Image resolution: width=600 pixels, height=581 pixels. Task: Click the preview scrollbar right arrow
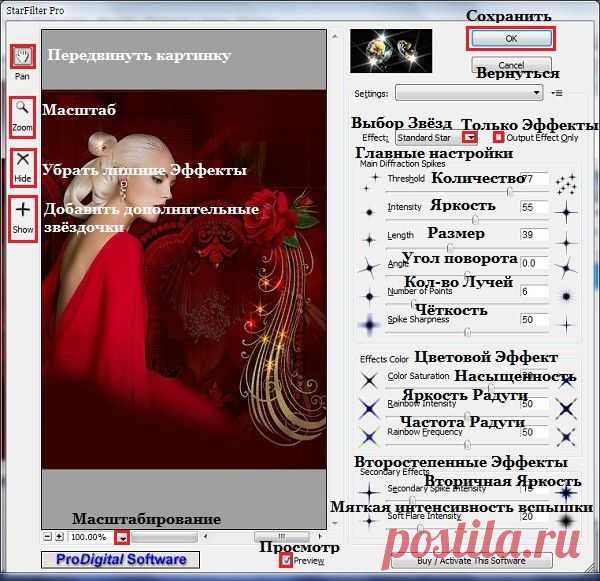(320, 536)
